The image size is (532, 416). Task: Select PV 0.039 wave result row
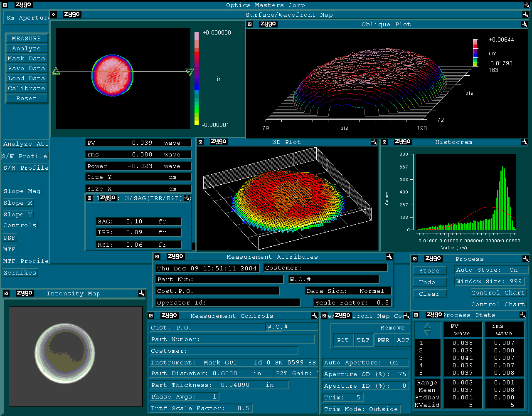click(x=138, y=143)
